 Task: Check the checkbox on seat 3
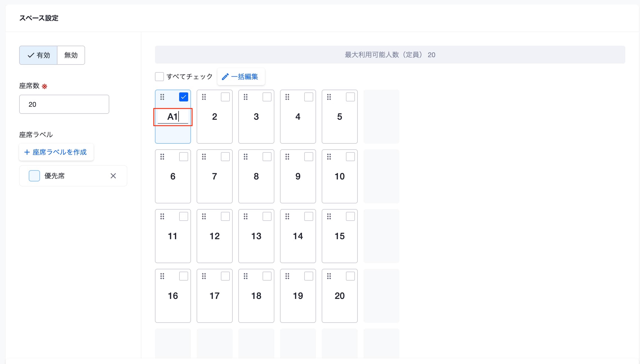pyautogui.click(x=267, y=97)
